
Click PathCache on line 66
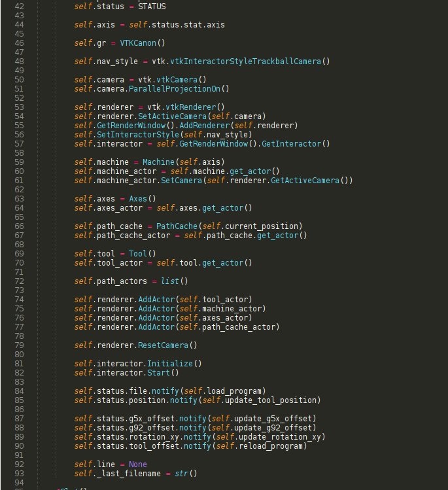[x=177, y=226]
